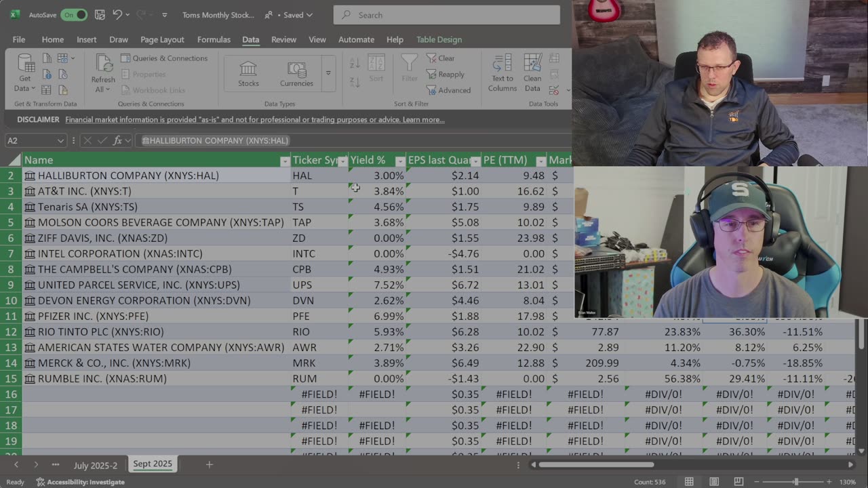Click the stock icon beside INTEL CORPORATION

30,253
